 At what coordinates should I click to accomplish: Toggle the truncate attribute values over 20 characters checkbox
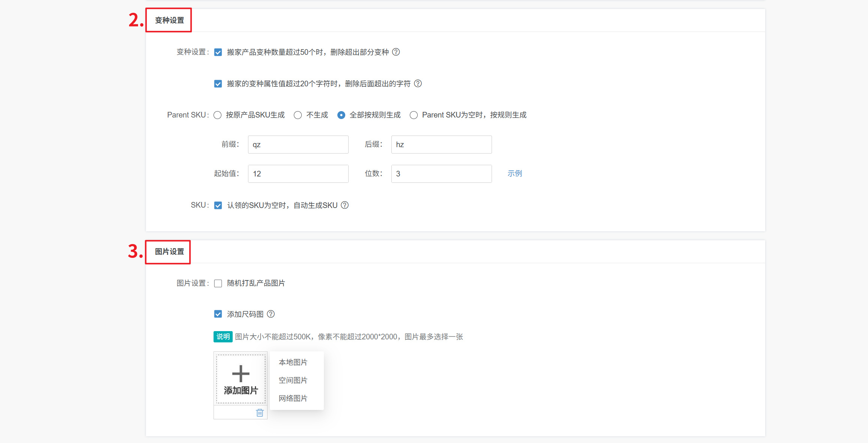pyautogui.click(x=218, y=84)
